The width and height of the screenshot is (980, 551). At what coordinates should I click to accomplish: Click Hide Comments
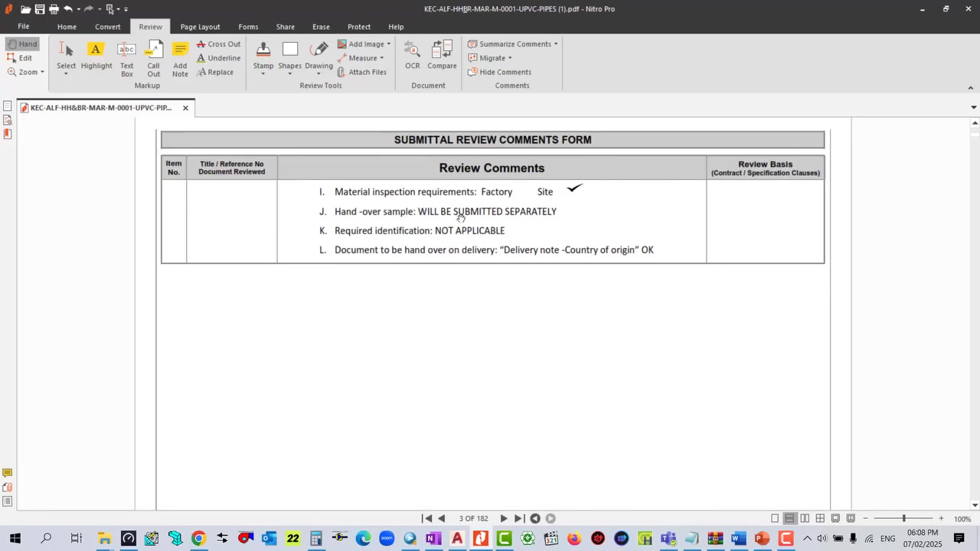(499, 72)
